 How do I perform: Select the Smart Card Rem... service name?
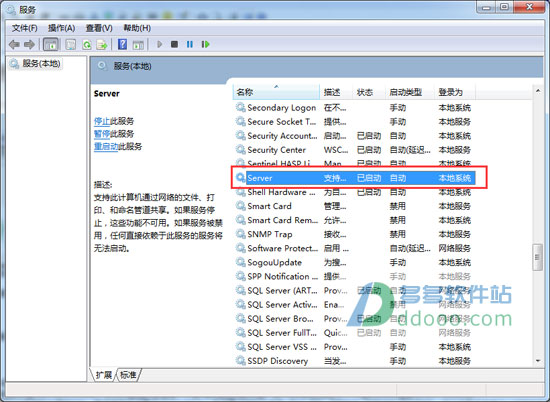coord(282,220)
